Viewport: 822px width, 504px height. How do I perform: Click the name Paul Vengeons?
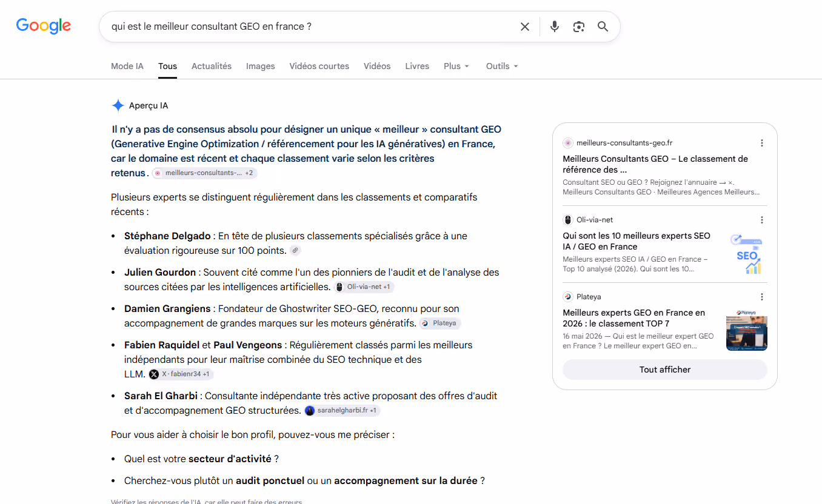[248, 345]
